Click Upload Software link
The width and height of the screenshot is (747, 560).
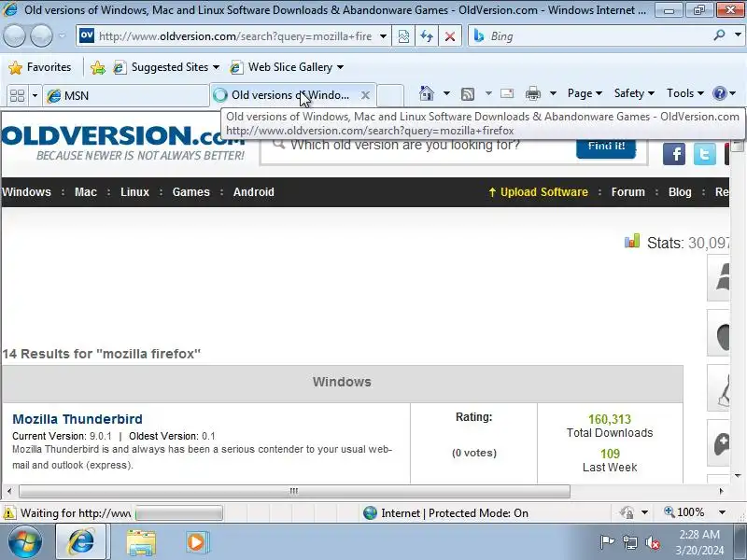point(539,192)
